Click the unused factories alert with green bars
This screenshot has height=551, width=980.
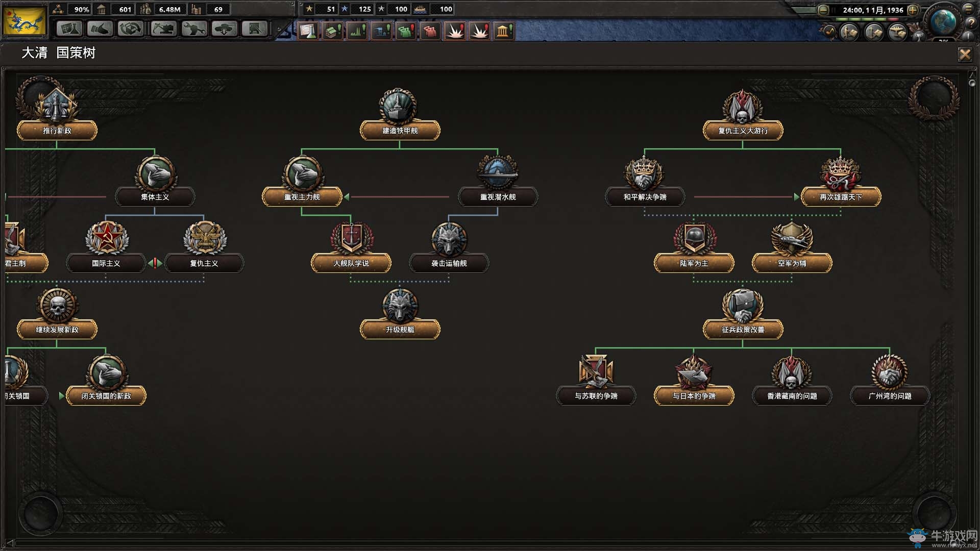click(357, 31)
